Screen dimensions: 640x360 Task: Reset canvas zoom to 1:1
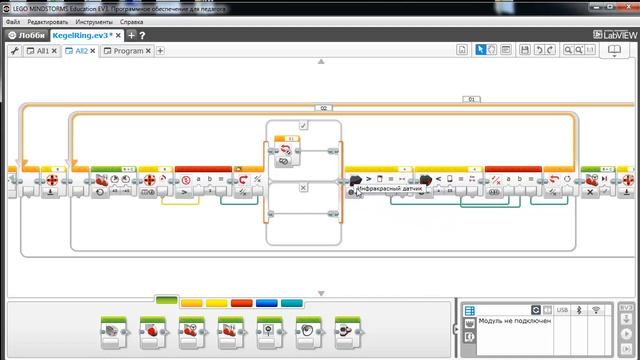click(x=590, y=50)
